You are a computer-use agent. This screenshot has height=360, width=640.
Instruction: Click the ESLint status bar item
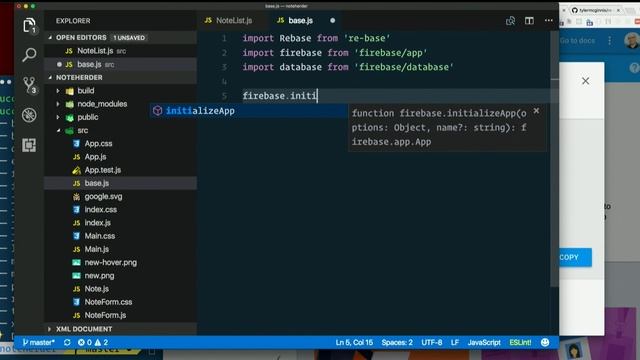point(520,342)
